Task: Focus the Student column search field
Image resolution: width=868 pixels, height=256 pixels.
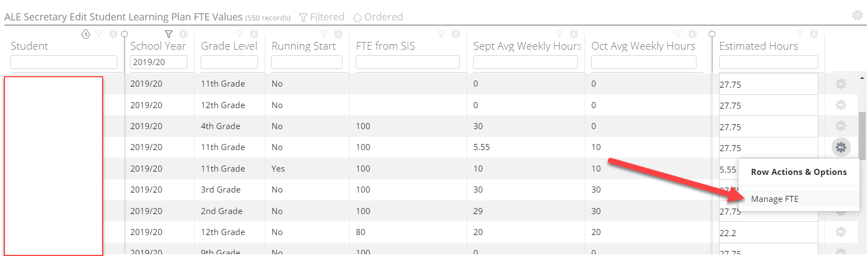Action: click(x=64, y=62)
